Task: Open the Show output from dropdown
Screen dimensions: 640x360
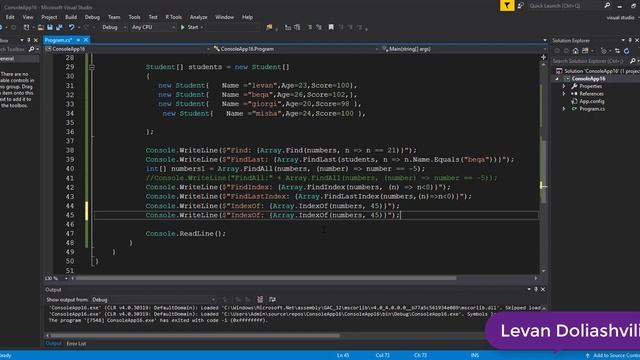Action: [x=153, y=300]
